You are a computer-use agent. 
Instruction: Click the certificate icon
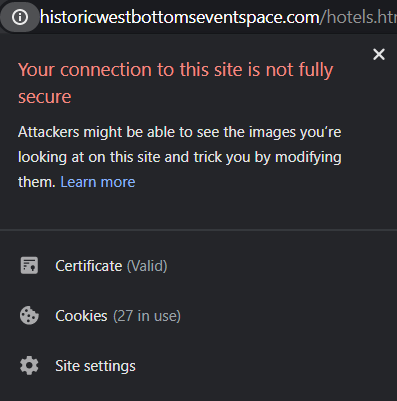pos(29,265)
